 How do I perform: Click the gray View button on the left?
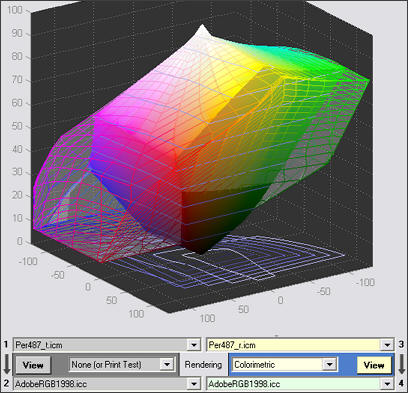pyautogui.click(x=33, y=365)
